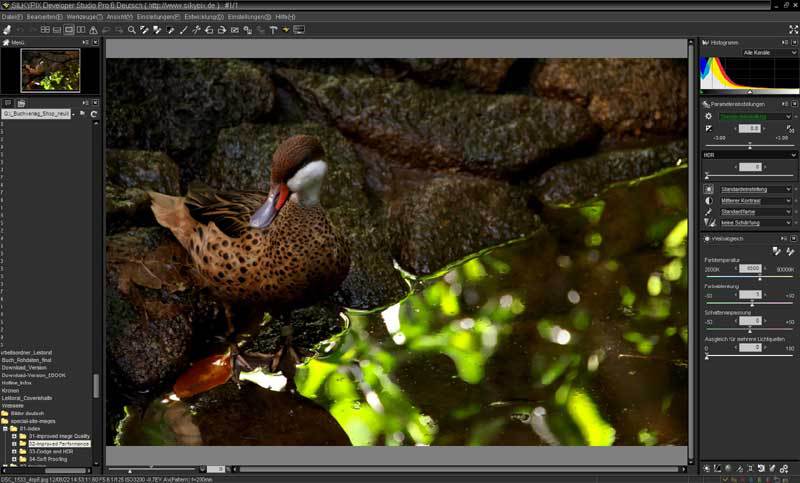The width and height of the screenshot is (800, 483).
Task: Click the last icon in bottom-right toolbar
Action: tap(784, 468)
